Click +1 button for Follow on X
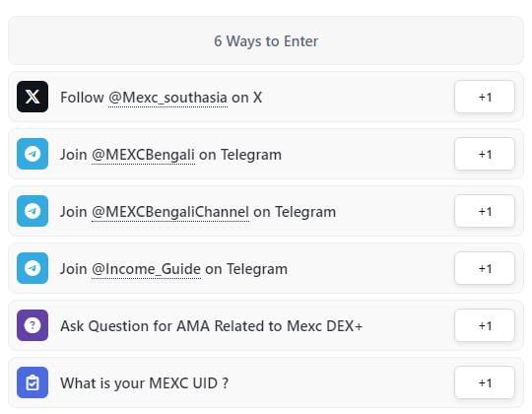Screen dimensions: 532x414 pyautogui.click(x=485, y=97)
